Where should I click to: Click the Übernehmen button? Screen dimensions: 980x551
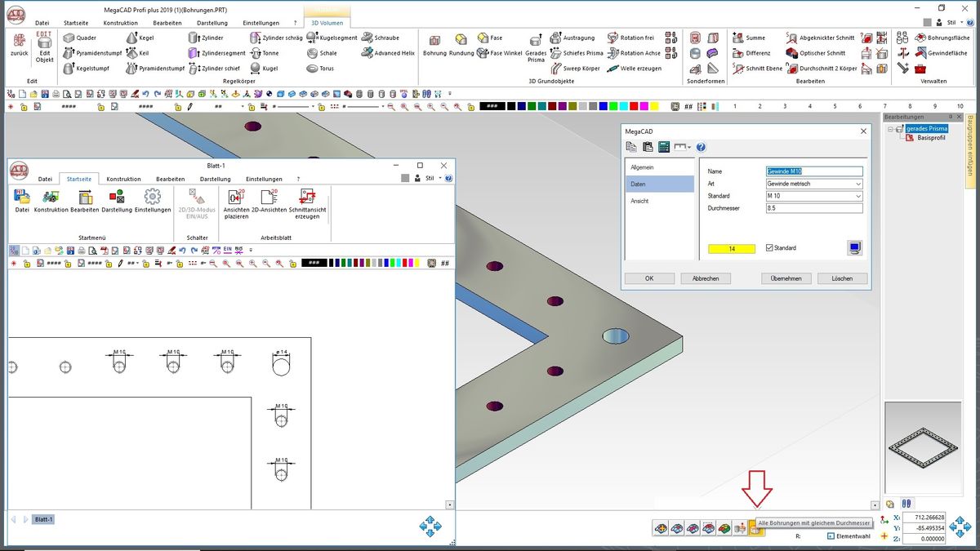coord(785,278)
